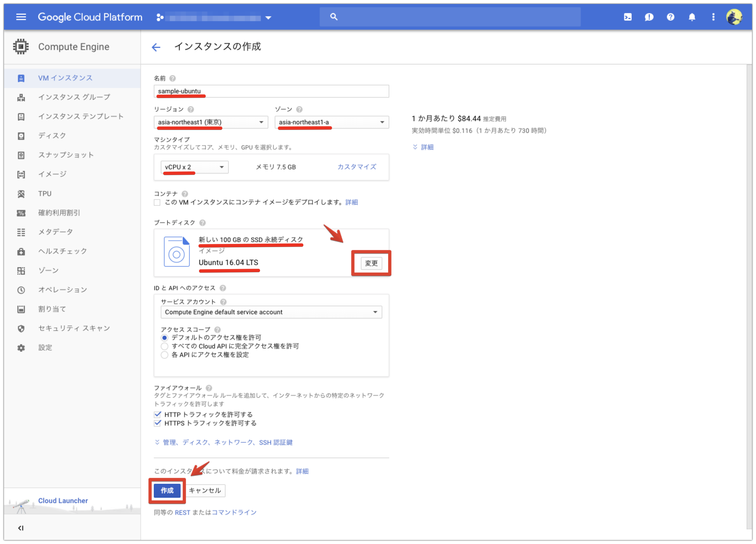Click the page vertical scrollbar
The height and width of the screenshot is (544, 756).
coord(749,297)
